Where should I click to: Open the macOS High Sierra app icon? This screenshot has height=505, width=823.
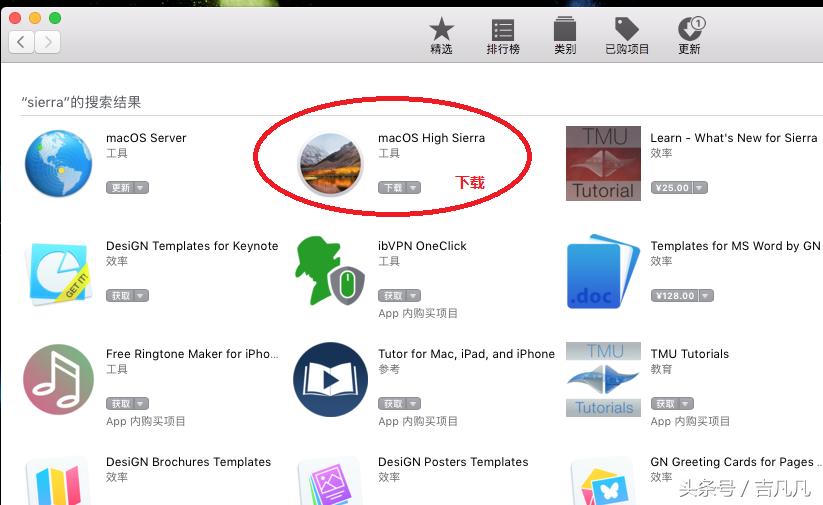[330, 164]
